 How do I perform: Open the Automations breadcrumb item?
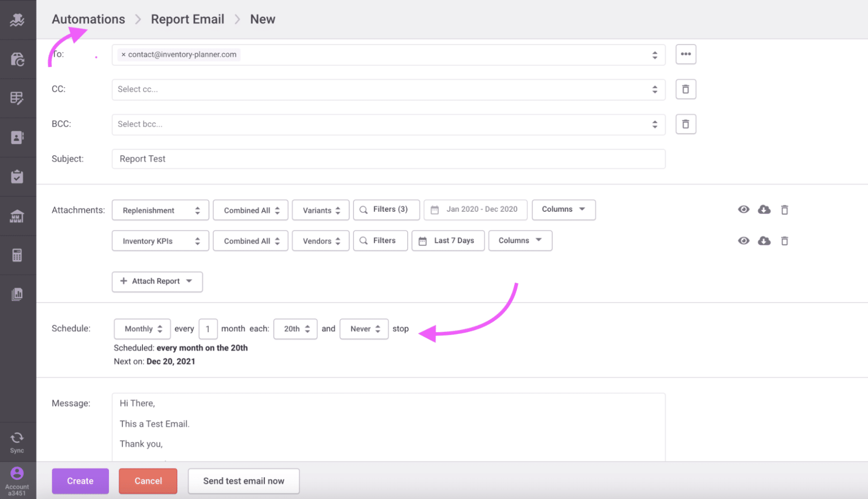coord(88,19)
